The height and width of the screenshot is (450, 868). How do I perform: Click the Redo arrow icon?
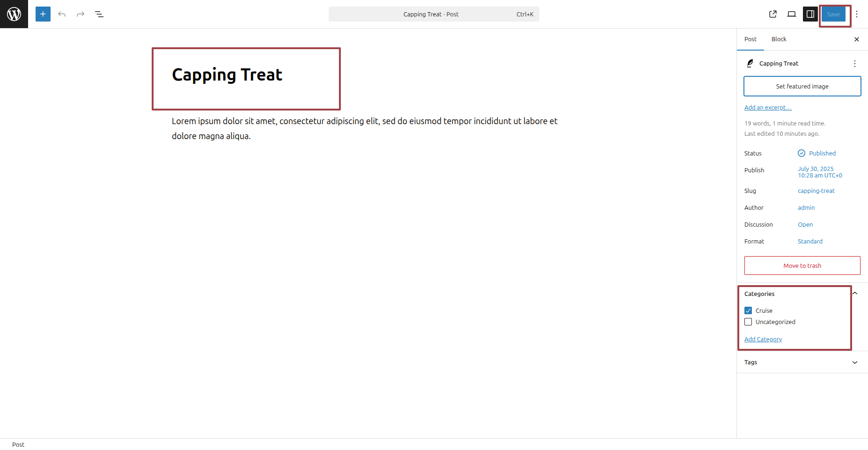tap(81, 14)
